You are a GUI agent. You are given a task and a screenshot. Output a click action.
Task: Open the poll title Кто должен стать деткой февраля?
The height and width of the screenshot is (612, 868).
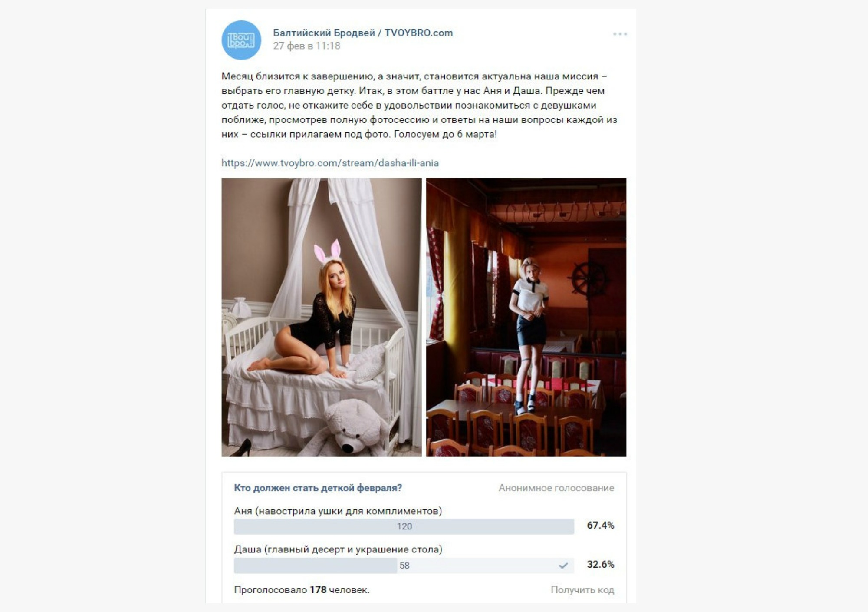[x=318, y=488]
